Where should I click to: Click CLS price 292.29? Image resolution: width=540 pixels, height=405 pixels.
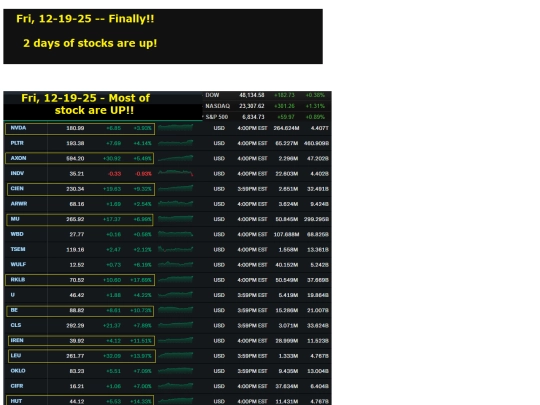coord(75,325)
